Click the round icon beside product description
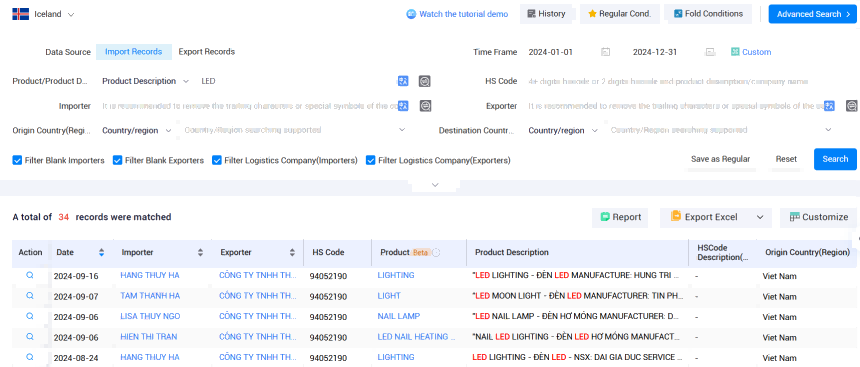The width and height of the screenshot is (860, 367). tap(425, 81)
